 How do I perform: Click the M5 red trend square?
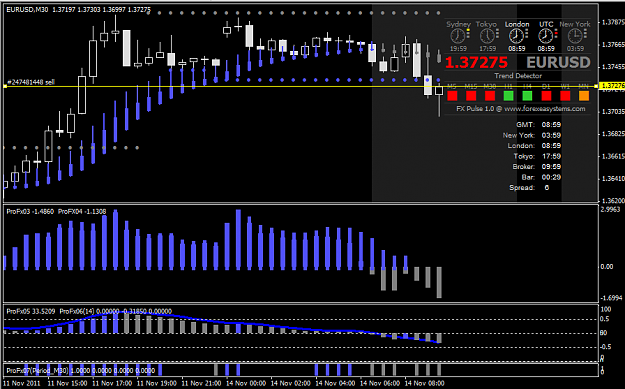click(452, 96)
